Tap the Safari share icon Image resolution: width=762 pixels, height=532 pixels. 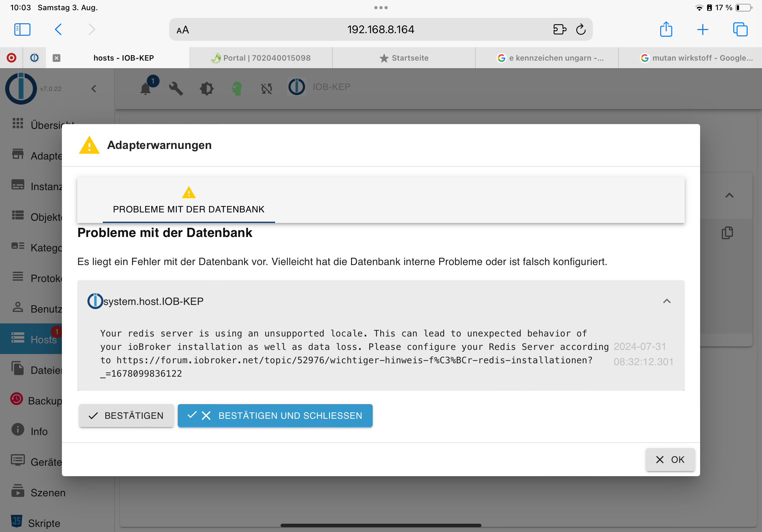click(666, 30)
